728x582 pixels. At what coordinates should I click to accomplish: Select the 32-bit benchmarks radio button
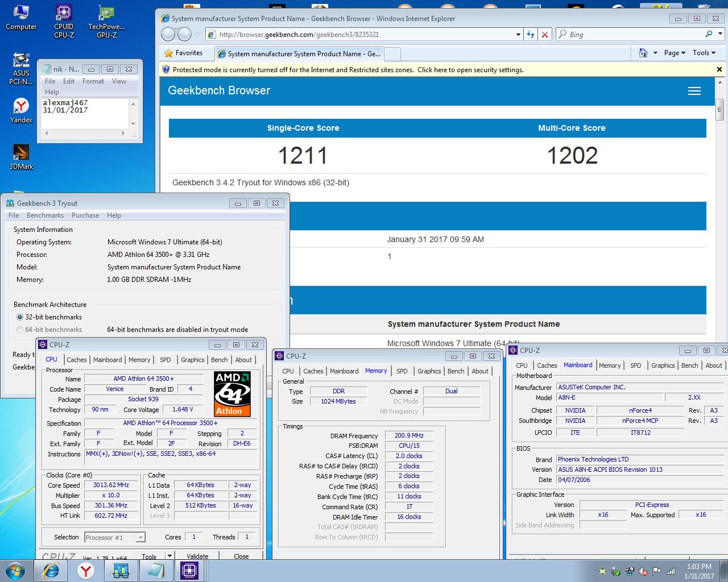[20, 317]
